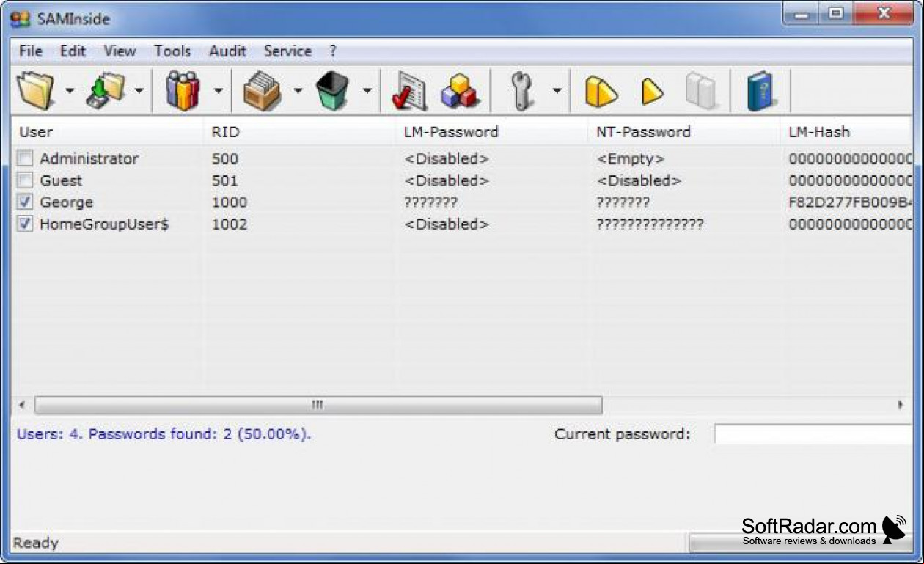This screenshot has height=564, width=924.
Task: Click the grayed-out stop attack icon
Action: pos(700,91)
